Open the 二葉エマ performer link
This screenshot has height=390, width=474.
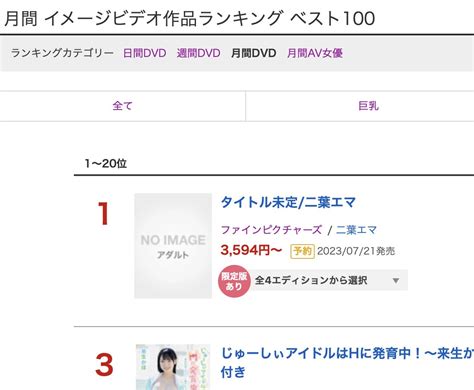click(356, 230)
